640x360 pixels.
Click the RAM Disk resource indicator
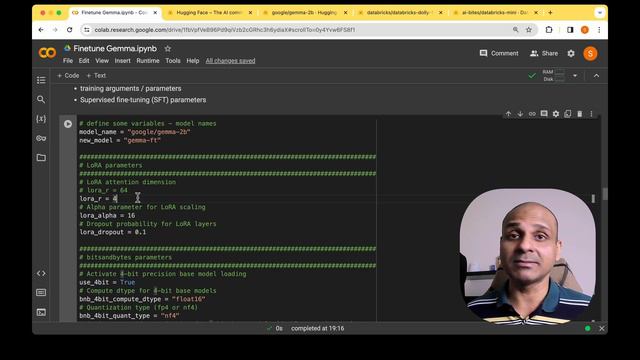pos(553,76)
